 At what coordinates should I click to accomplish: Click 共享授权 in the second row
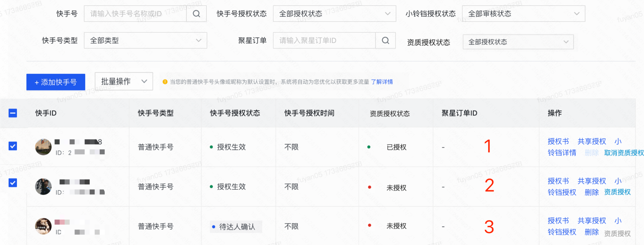[x=592, y=181]
